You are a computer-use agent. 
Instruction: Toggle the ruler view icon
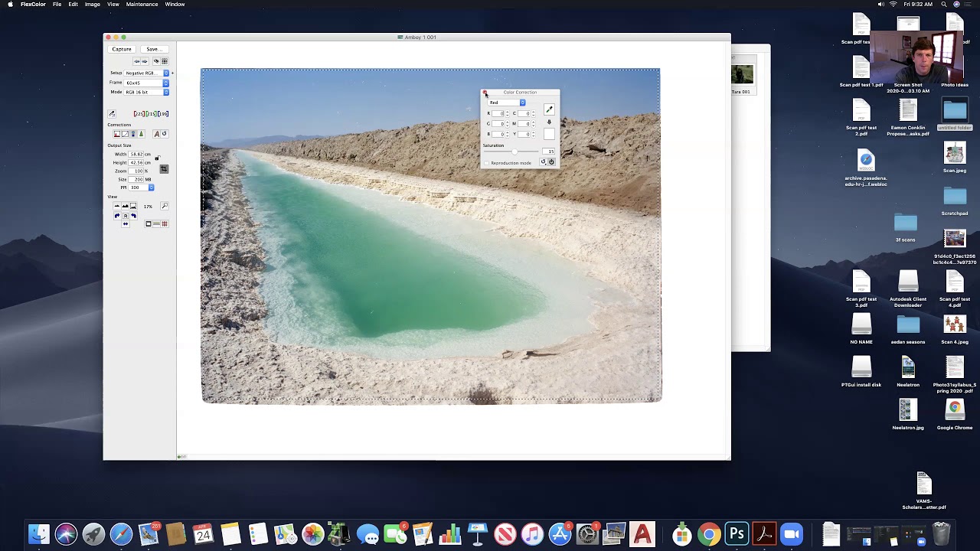pyautogui.click(x=156, y=223)
